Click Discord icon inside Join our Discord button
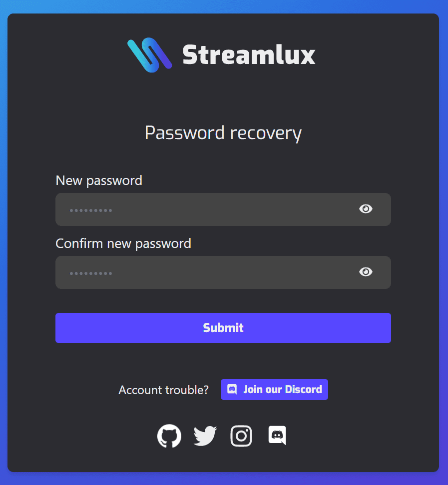448x485 pixels. pyautogui.click(x=232, y=389)
